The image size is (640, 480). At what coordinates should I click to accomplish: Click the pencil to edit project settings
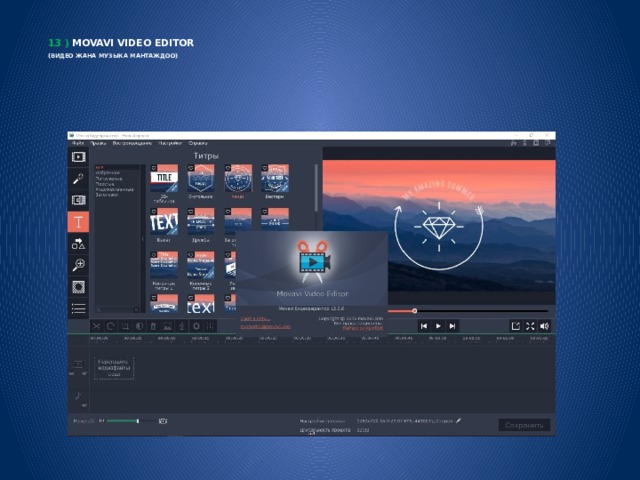click(x=458, y=420)
